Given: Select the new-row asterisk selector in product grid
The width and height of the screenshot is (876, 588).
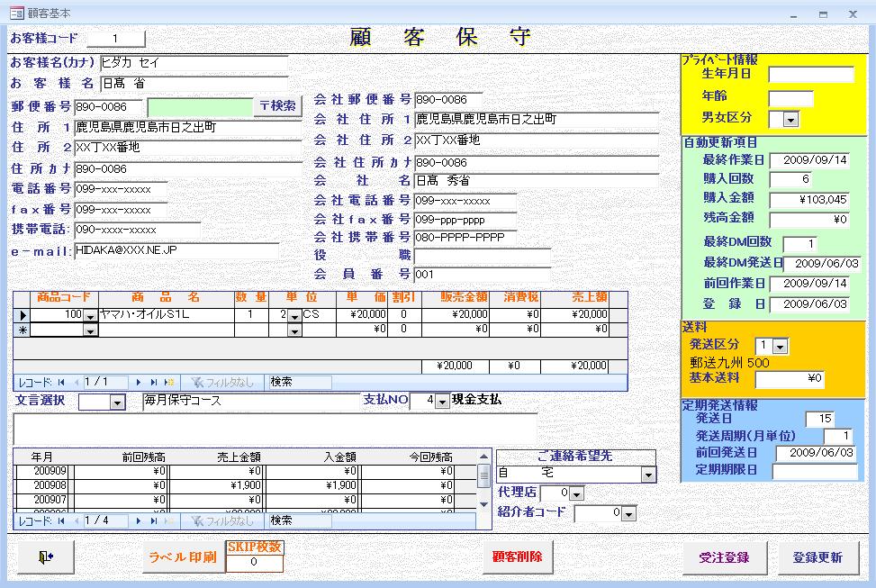Looking at the screenshot, I should [x=23, y=330].
